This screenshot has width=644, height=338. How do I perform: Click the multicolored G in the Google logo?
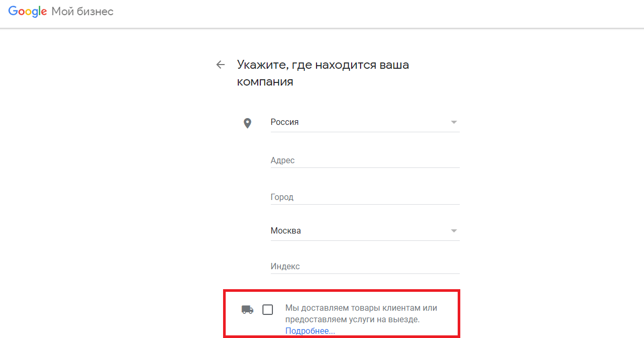tap(12, 11)
